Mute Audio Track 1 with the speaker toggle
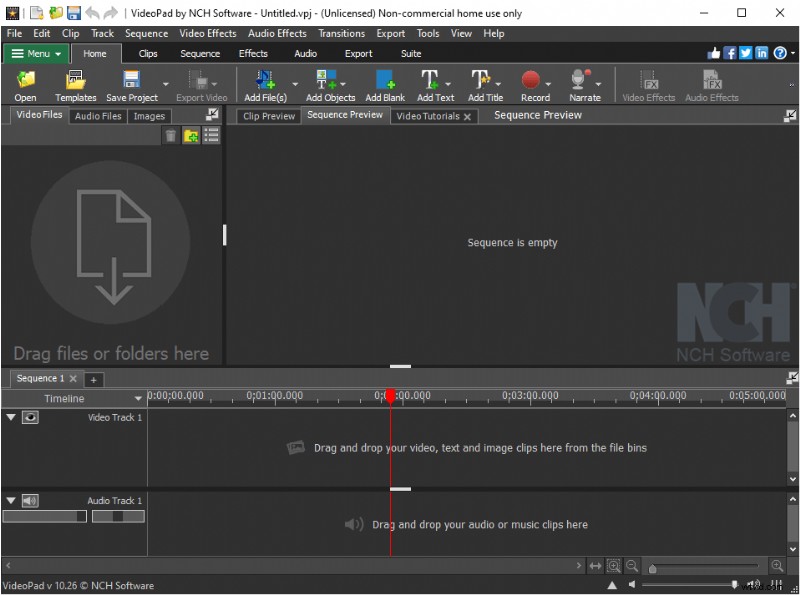This screenshot has width=800, height=595. tap(30, 500)
